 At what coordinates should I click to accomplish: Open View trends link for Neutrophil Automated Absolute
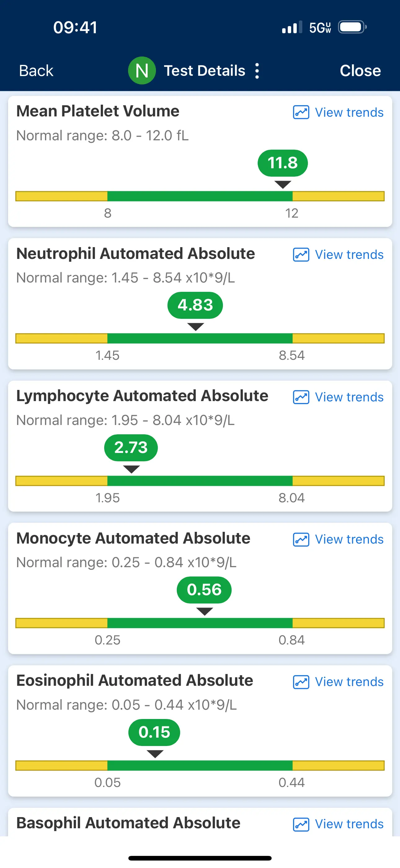349,255
